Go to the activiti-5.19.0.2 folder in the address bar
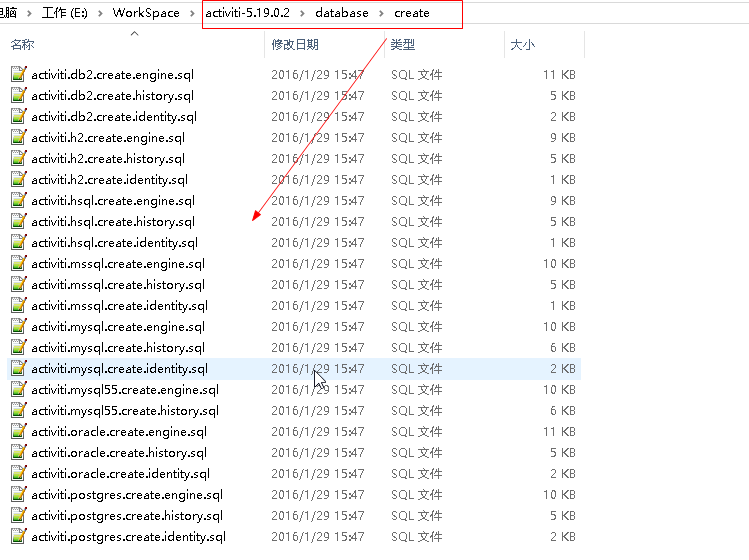The width and height of the screenshot is (749, 560). coord(247,13)
